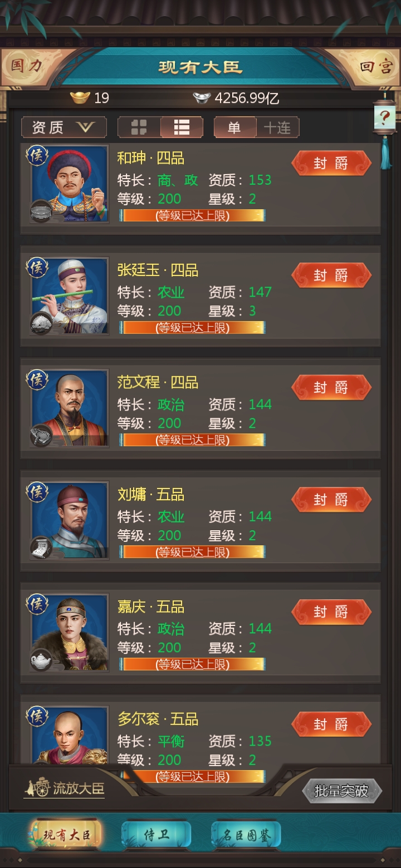The height and width of the screenshot is (868, 401).
Task: Click 封爵 button for 范文程
Action: pos(331,387)
